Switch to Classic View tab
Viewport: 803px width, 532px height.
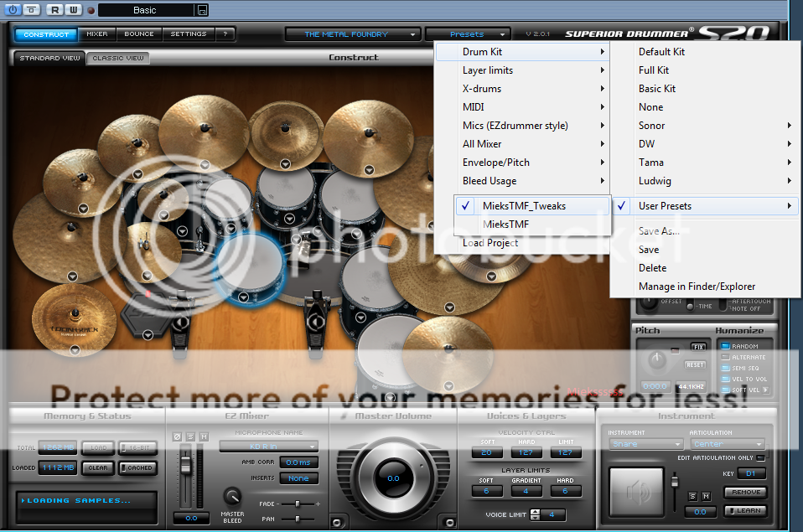coord(118,58)
